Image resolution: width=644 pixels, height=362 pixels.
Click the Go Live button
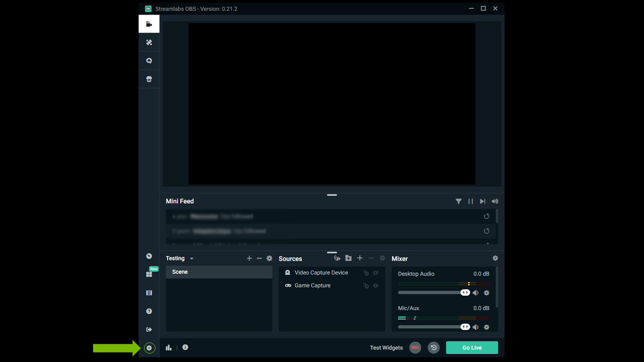[x=472, y=347]
